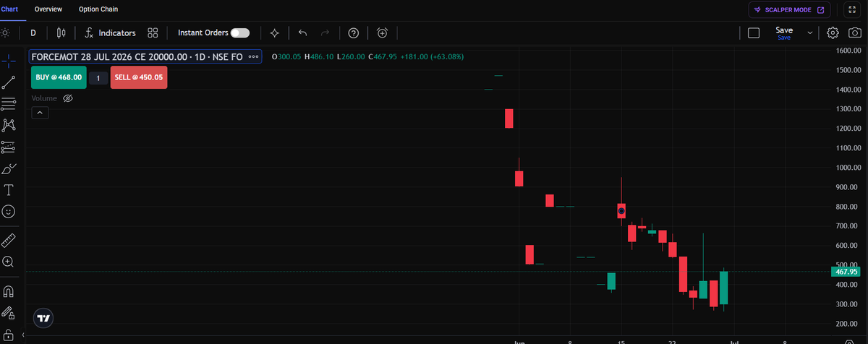
Task: Expand the Save layout dropdown arrow
Action: coord(809,33)
